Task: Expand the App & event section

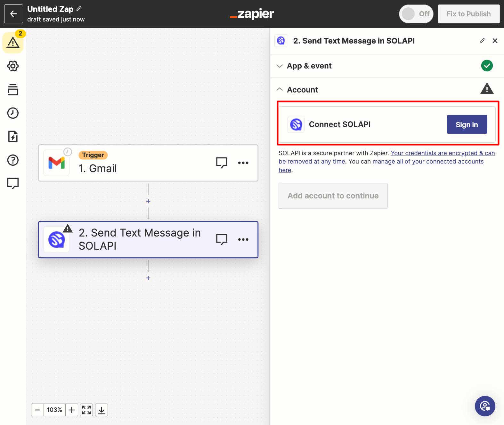Action: (387, 66)
